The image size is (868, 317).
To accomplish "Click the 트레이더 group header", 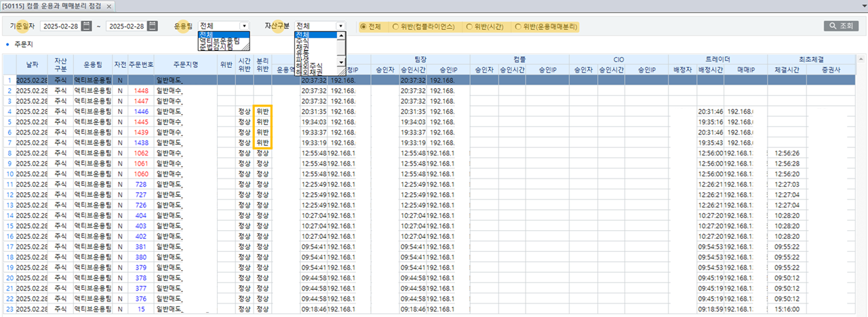I will 717,59.
